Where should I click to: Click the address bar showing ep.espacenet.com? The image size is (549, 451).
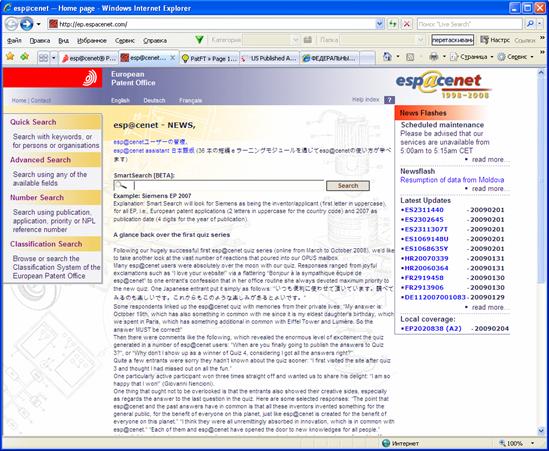[211, 24]
